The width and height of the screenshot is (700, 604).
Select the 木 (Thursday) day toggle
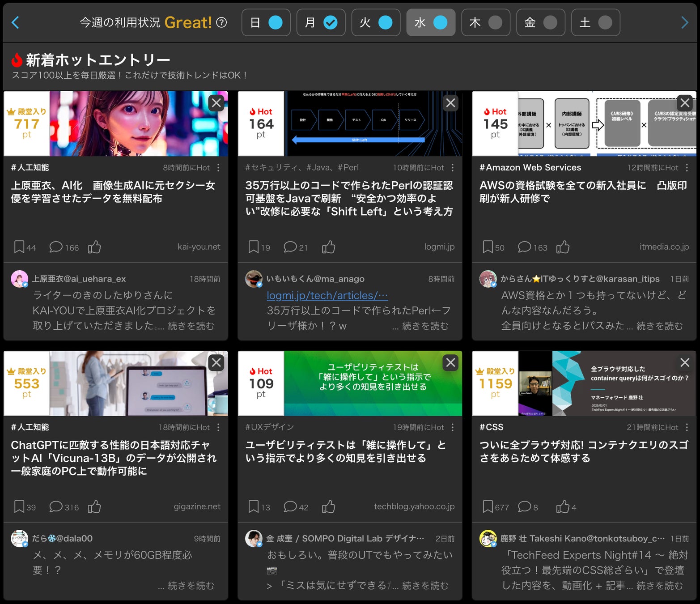click(486, 22)
